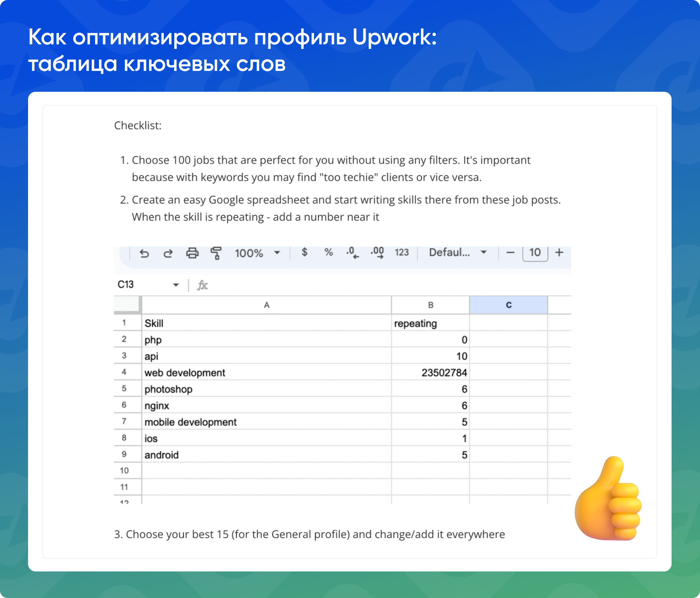Click the fx formula icon
The height and width of the screenshot is (598, 700).
203,285
